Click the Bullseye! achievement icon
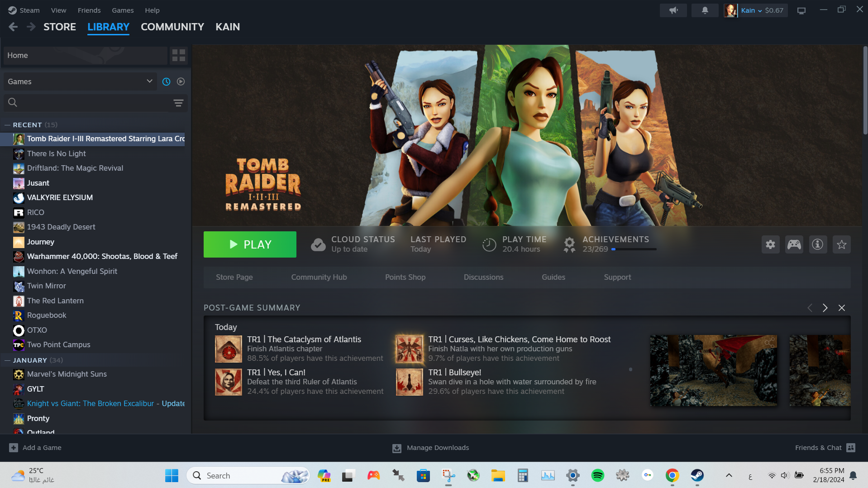868x488 pixels. pyautogui.click(x=410, y=382)
